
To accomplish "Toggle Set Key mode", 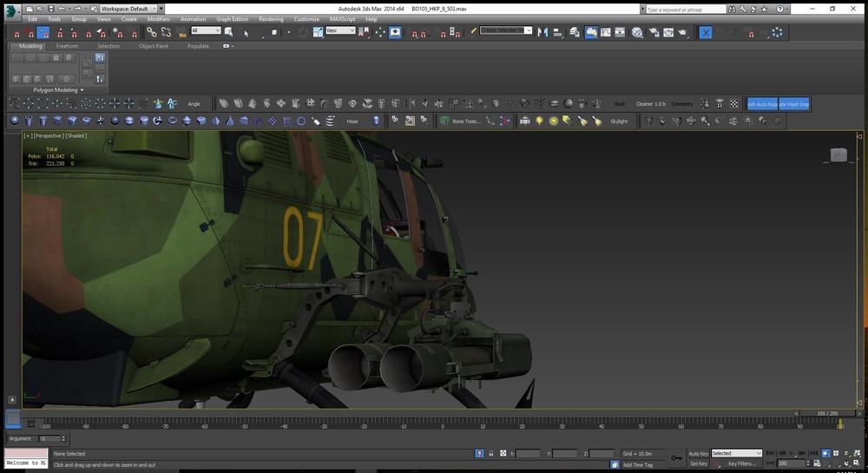I will 698,463.
